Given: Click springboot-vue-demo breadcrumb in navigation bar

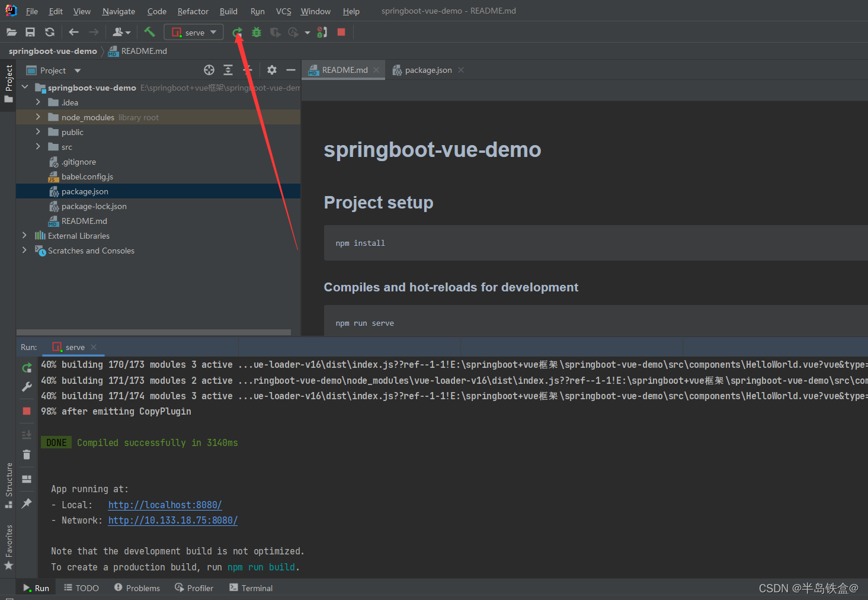Looking at the screenshot, I should tap(53, 51).
